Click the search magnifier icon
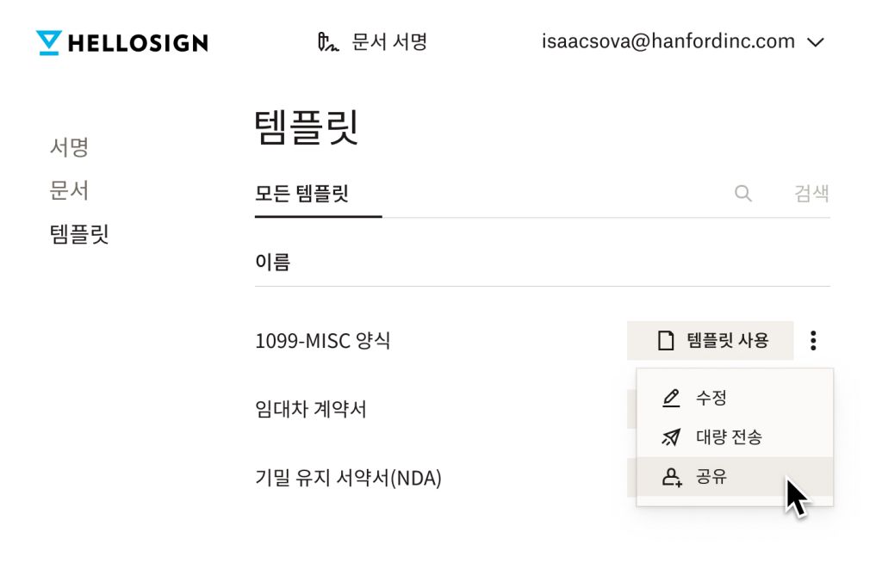The width and height of the screenshot is (882, 588). click(x=742, y=193)
